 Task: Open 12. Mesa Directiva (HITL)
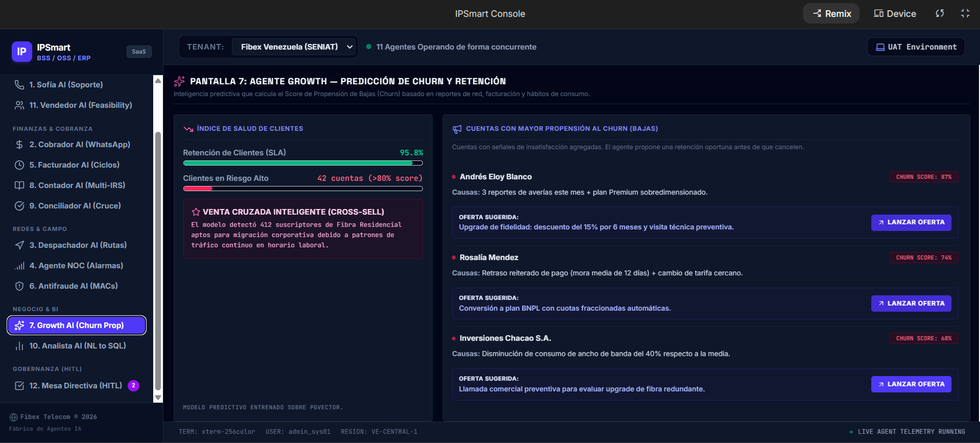coord(77,386)
